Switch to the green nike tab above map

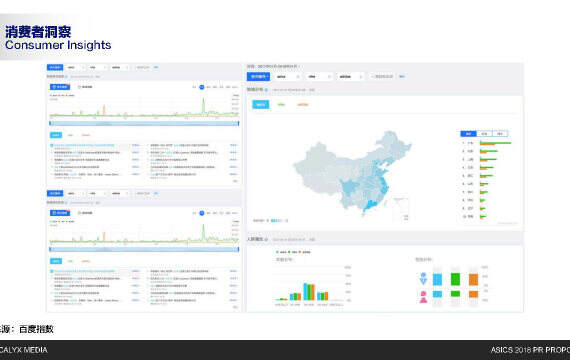[281, 105]
